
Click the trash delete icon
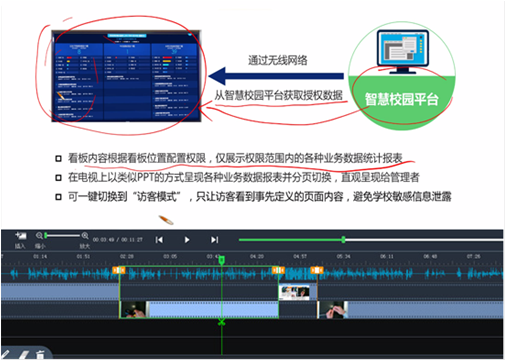tap(40, 355)
